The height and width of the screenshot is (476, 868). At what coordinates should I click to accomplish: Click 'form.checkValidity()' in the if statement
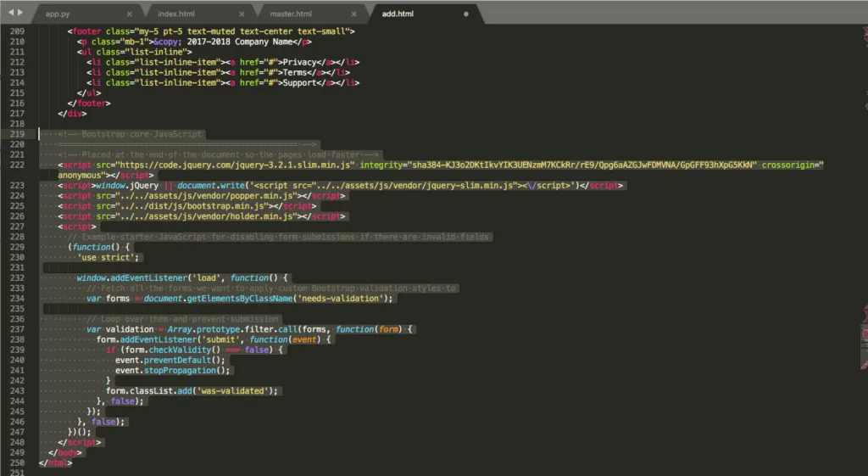tap(173, 350)
